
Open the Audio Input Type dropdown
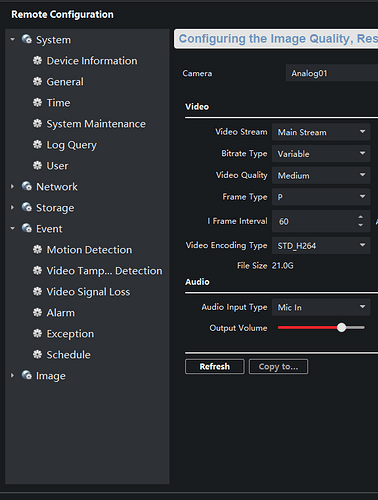coord(321,307)
